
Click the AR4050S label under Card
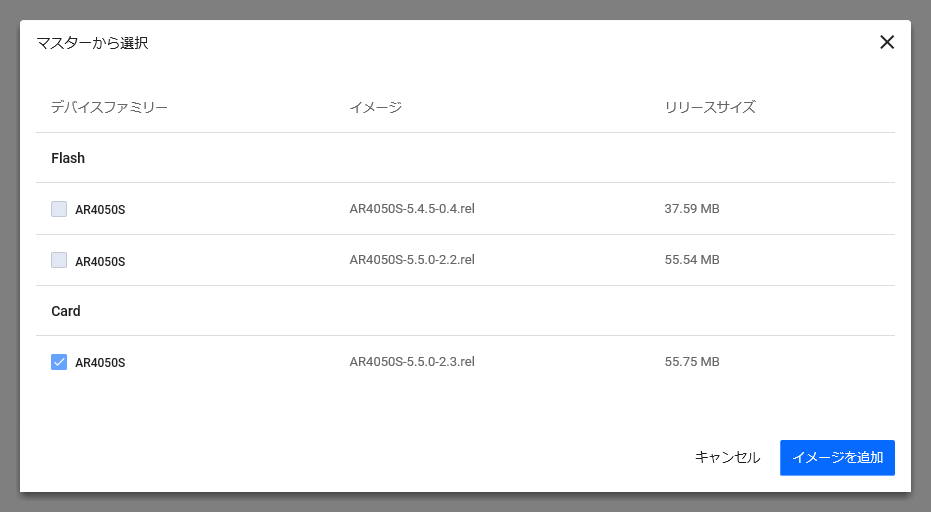(x=100, y=363)
